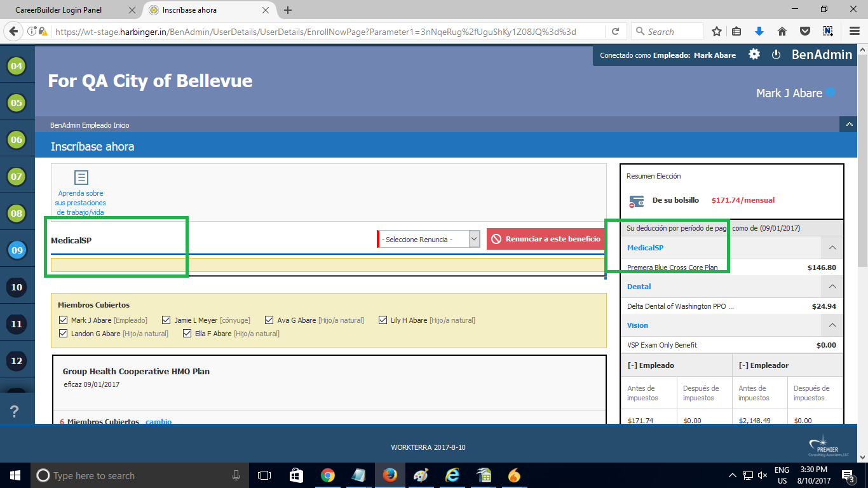
Task: Open Task View on the taskbar
Action: 264,475
